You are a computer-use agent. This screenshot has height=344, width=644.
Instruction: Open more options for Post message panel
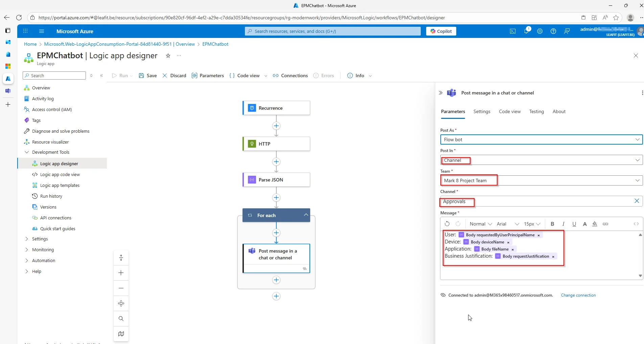pyautogui.click(x=642, y=93)
